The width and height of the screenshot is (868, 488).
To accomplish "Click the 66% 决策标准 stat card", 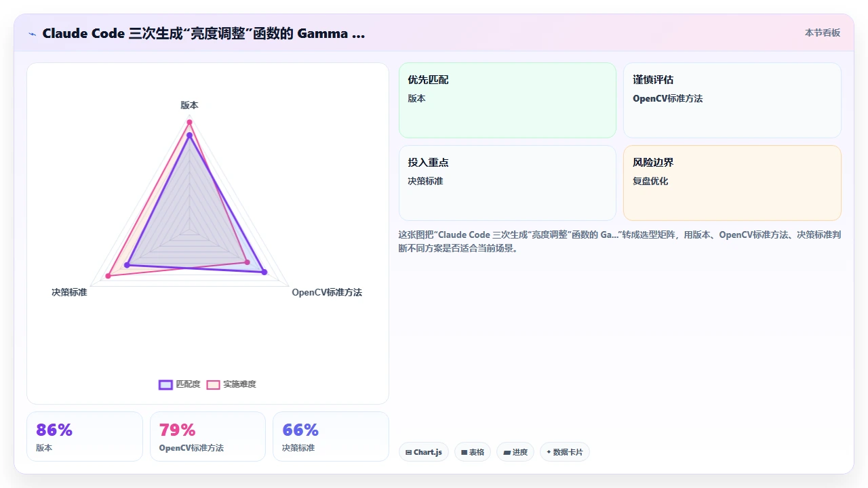I will click(331, 436).
